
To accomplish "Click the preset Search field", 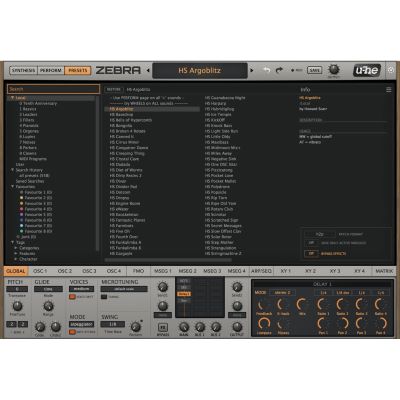I will click(53, 89).
